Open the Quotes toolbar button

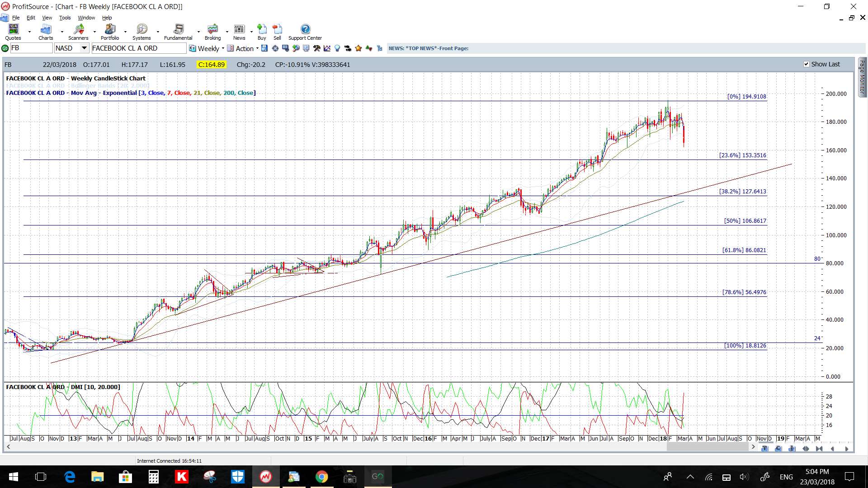(13, 33)
